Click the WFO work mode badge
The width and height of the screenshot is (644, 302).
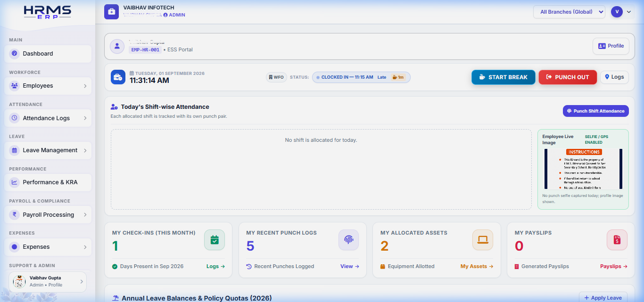(x=276, y=77)
